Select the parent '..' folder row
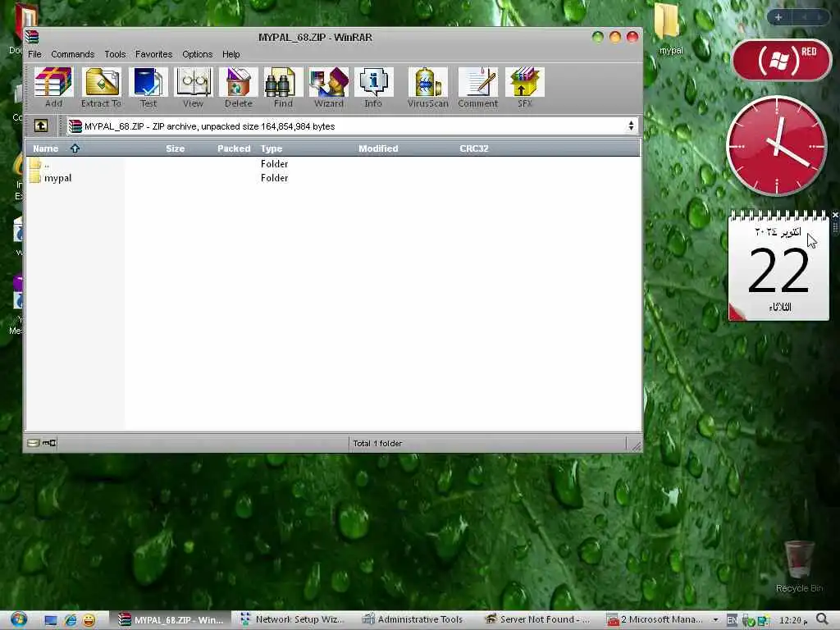The height and width of the screenshot is (630, 840). coord(332,164)
